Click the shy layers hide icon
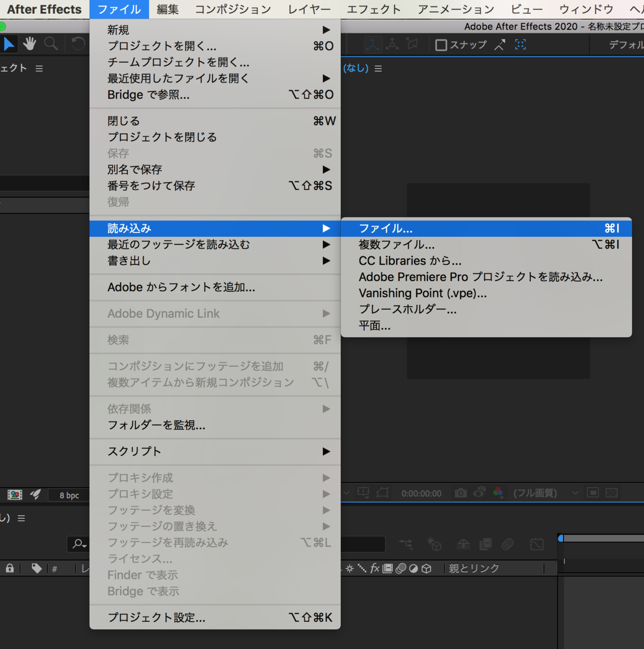The width and height of the screenshot is (644, 649). click(463, 544)
